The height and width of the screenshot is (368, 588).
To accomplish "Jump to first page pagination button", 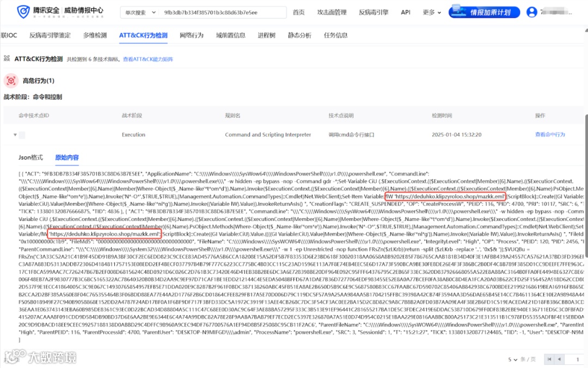I will click(x=549, y=359).
